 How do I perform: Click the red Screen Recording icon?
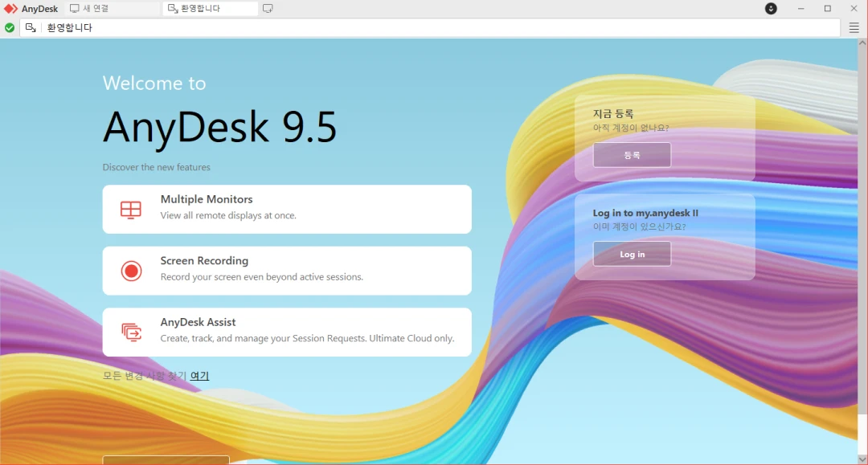click(131, 271)
